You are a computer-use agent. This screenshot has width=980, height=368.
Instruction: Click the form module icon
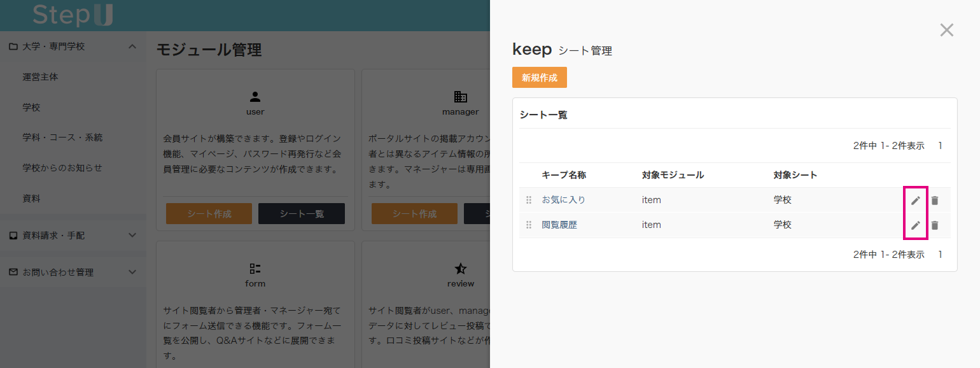[255, 269]
